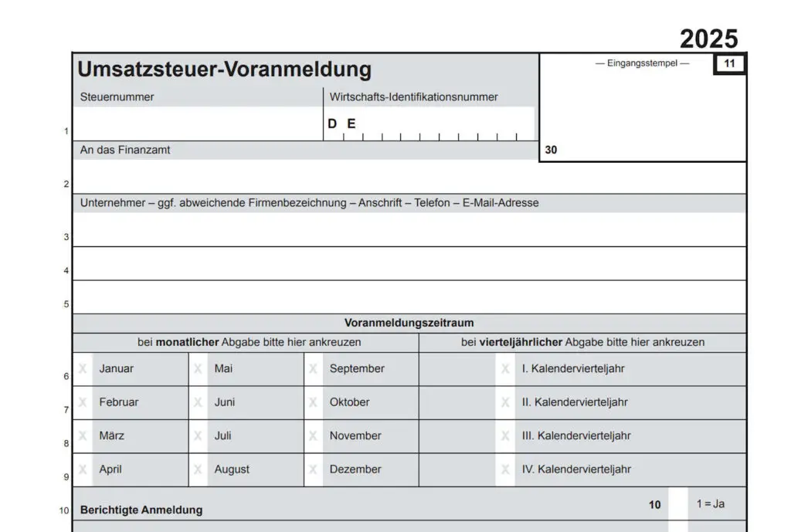
Task: Tick the III. Kalendervierteljahr checkbox
Action: (505, 436)
